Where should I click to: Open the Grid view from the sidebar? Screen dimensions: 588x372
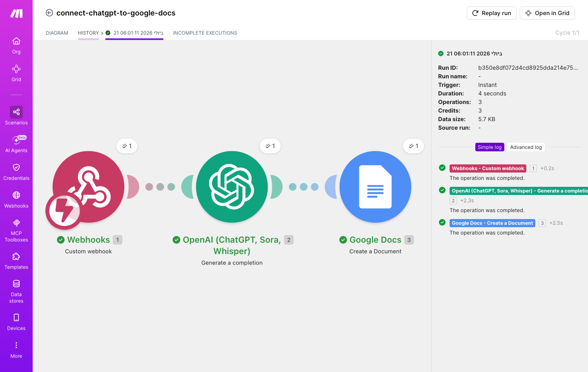tap(16, 73)
